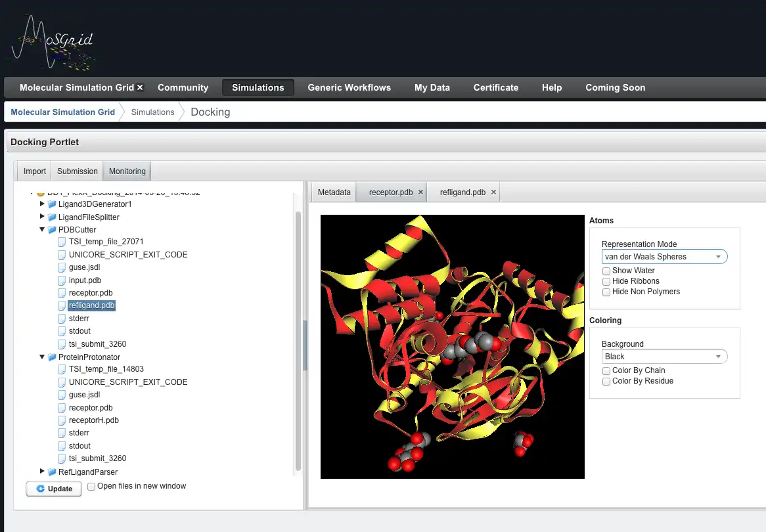Collapse ProteinProtonator tree node
Viewport: 766px width, 532px height.
tap(42, 357)
